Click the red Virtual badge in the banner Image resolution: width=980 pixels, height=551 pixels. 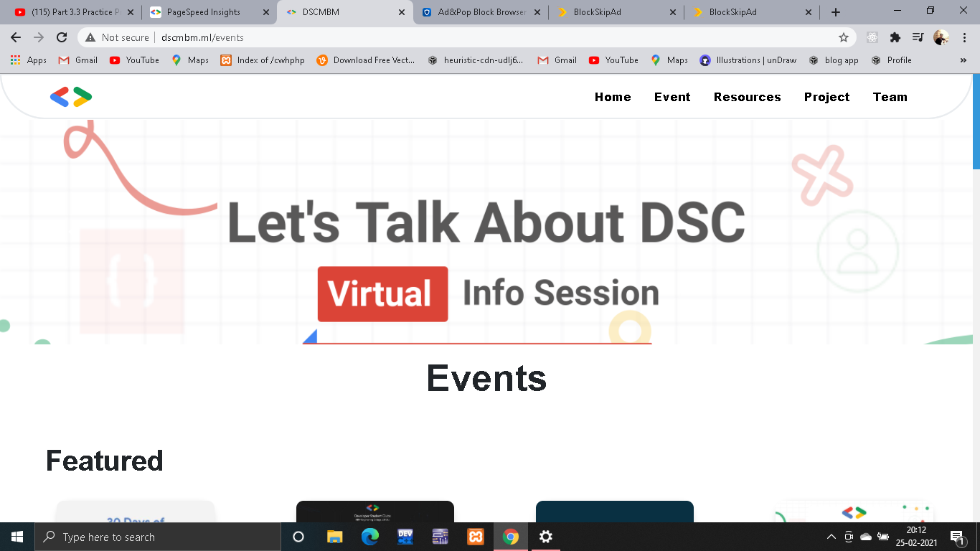point(382,294)
